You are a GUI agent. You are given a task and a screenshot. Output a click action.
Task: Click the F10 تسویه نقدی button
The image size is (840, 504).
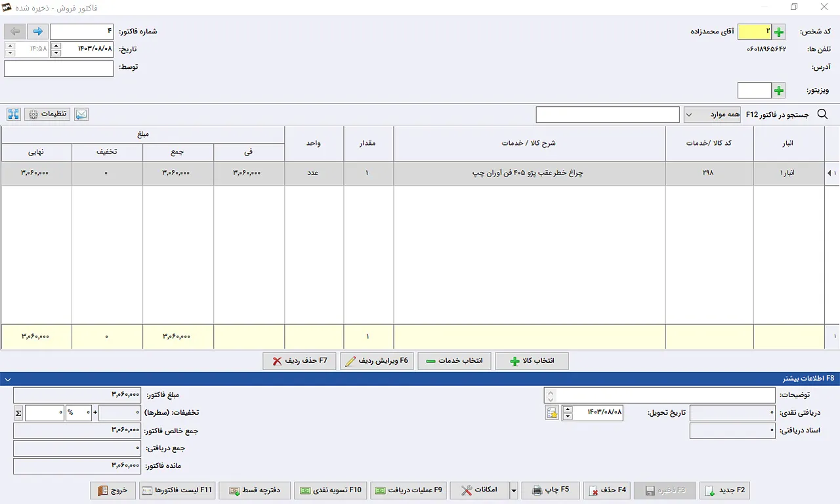click(x=331, y=490)
